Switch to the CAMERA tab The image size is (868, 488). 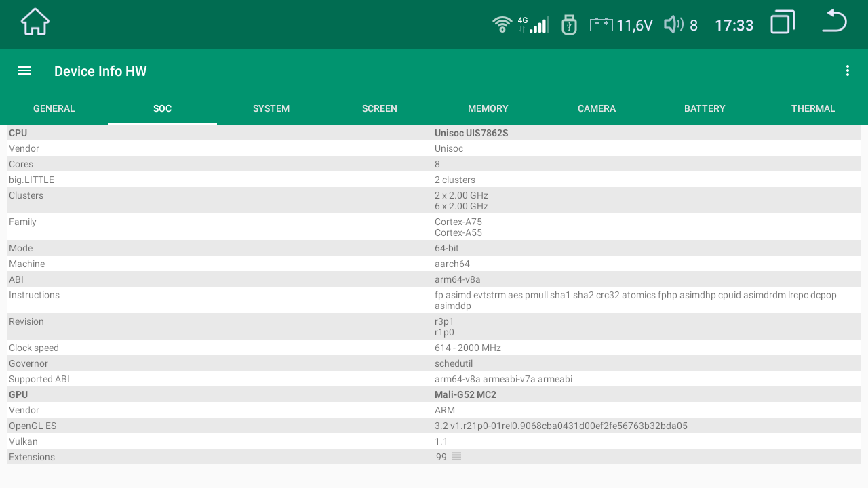pyautogui.click(x=597, y=108)
